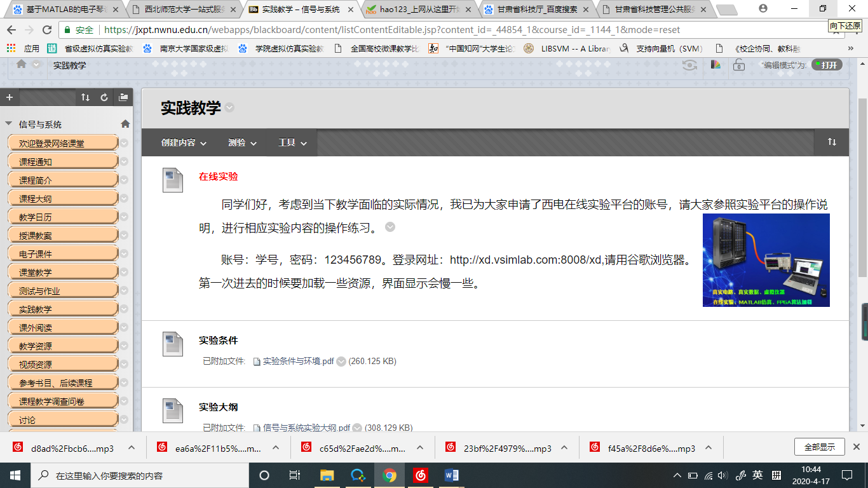Refresh the course menu
The image size is (868, 488).
click(x=104, y=97)
